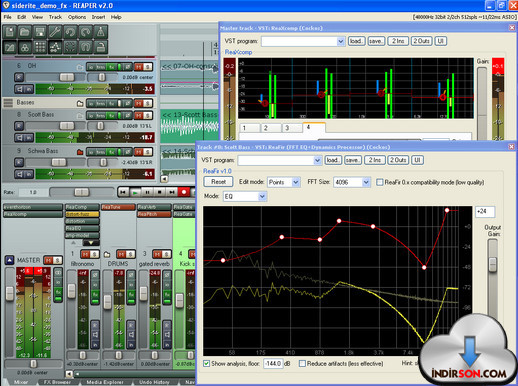Select band tab 2 in ReaXcomp

click(x=270, y=128)
